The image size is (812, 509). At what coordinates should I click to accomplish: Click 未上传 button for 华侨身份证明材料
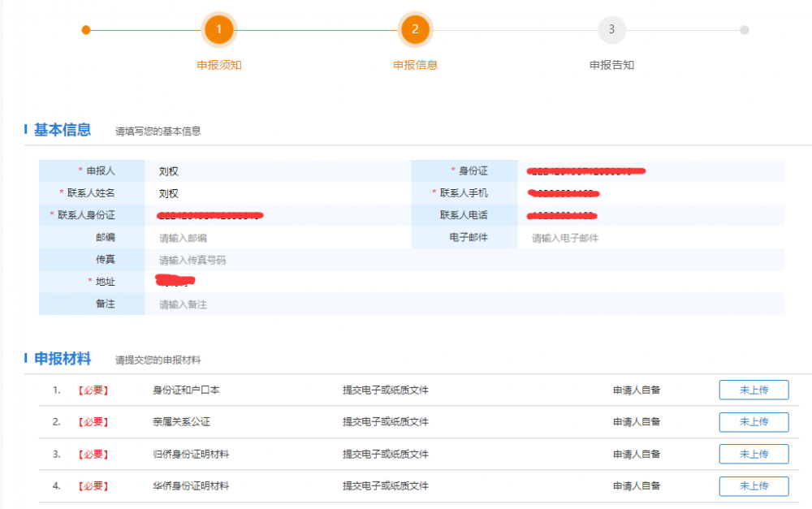click(x=754, y=485)
